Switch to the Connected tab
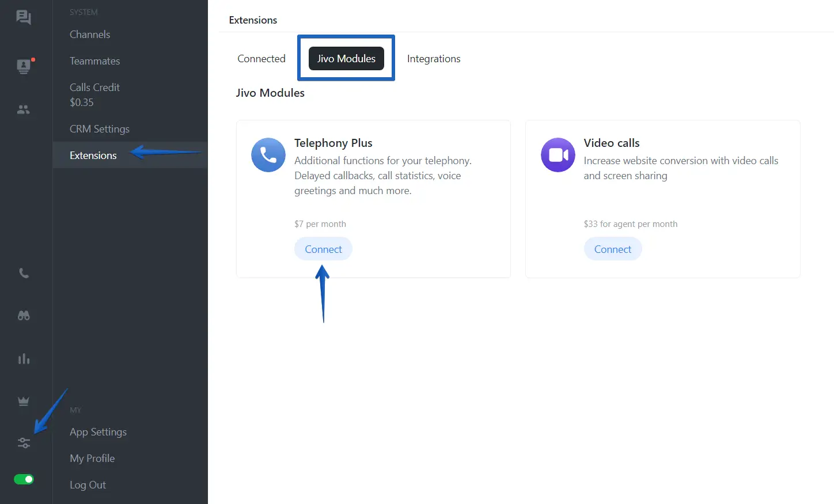 [x=261, y=59]
